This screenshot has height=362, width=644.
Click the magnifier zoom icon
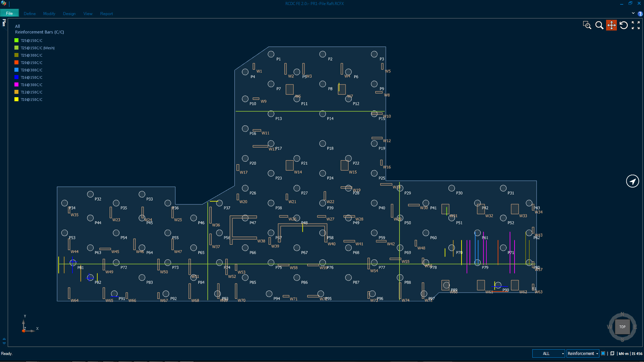coord(599,25)
